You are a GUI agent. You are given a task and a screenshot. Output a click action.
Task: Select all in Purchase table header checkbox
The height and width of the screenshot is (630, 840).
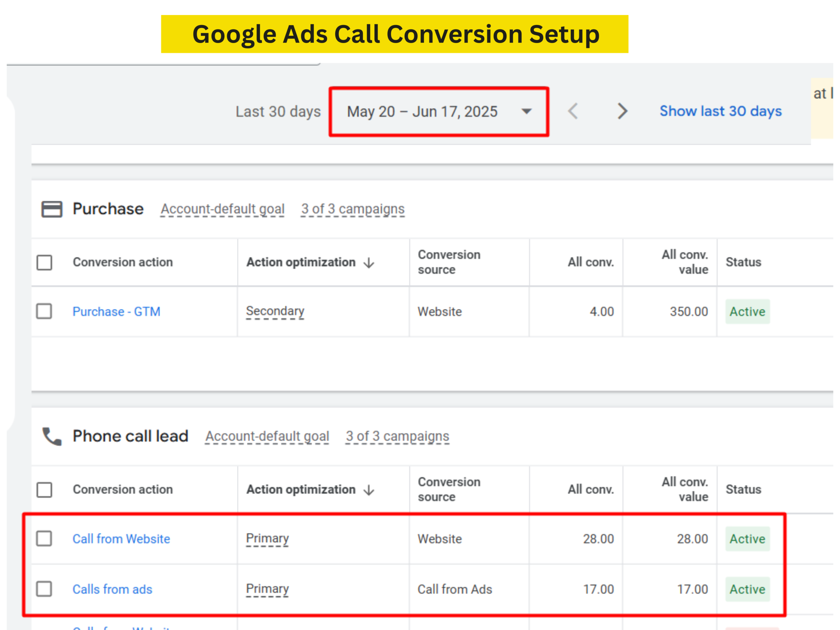[x=44, y=262]
